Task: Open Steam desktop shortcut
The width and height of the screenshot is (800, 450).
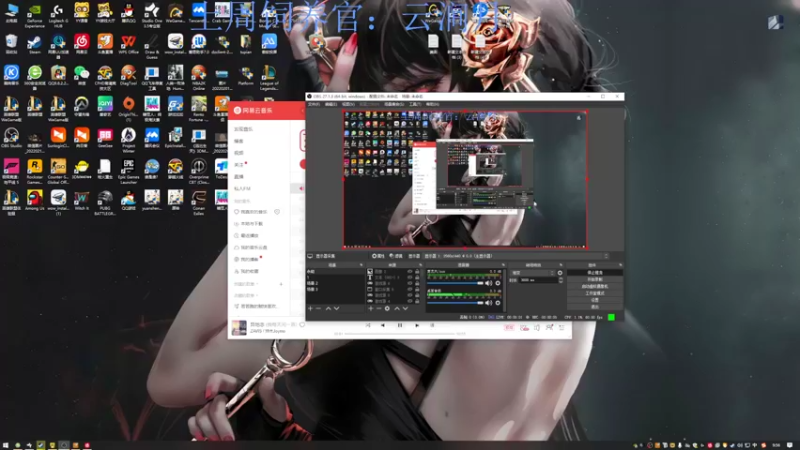Action: pyautogui.click(x=35, y=44)
